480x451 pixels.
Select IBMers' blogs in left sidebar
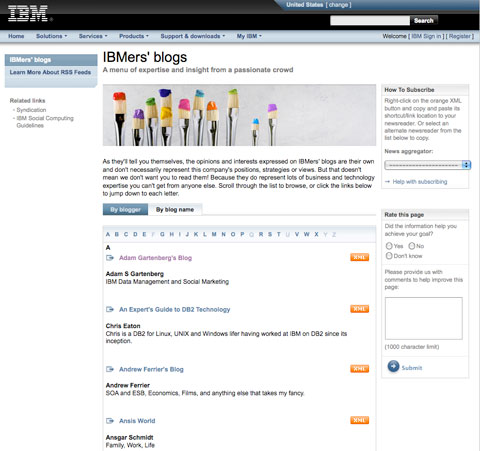coord(51,60)
